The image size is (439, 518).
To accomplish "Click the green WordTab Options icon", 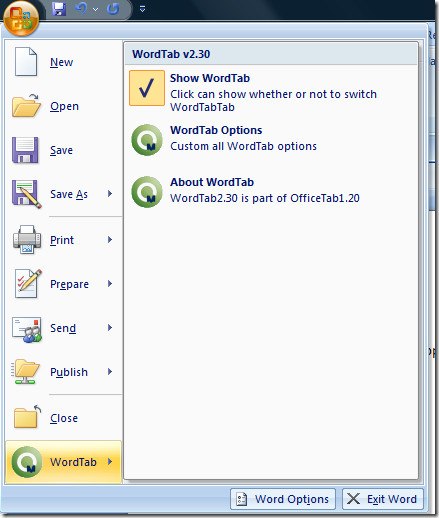I will (x=147, y=140).
